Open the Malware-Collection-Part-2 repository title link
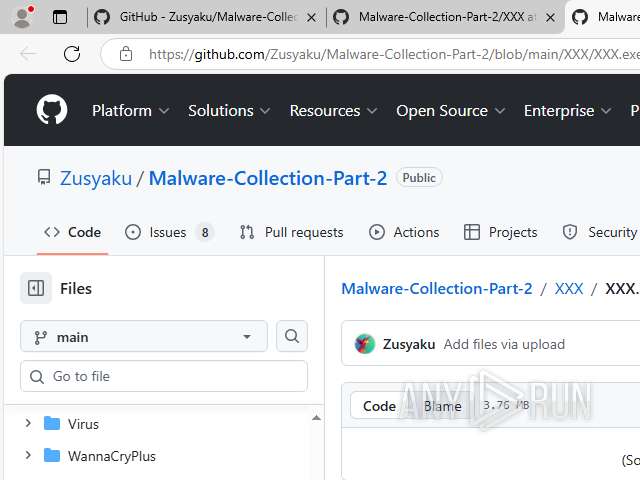The height and width of the screenshot is (480, 640). (268, 178)
